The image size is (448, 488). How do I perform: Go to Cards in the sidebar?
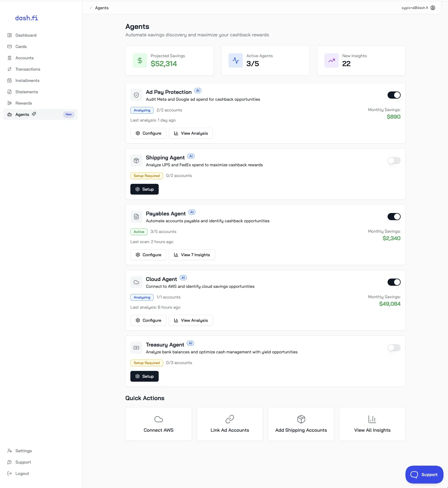pos(40,46)
